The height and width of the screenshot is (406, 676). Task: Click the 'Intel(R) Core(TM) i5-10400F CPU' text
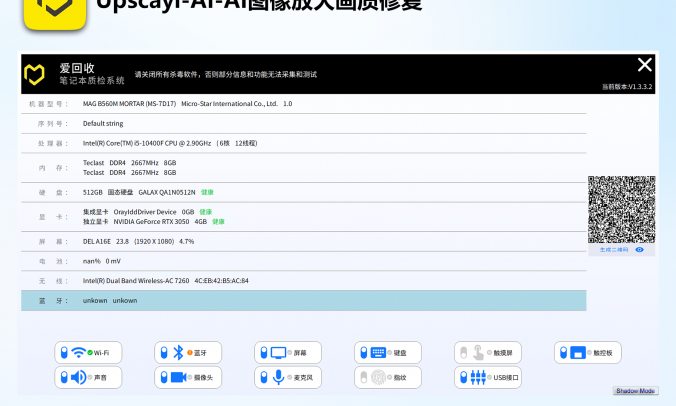pos(130,143)
